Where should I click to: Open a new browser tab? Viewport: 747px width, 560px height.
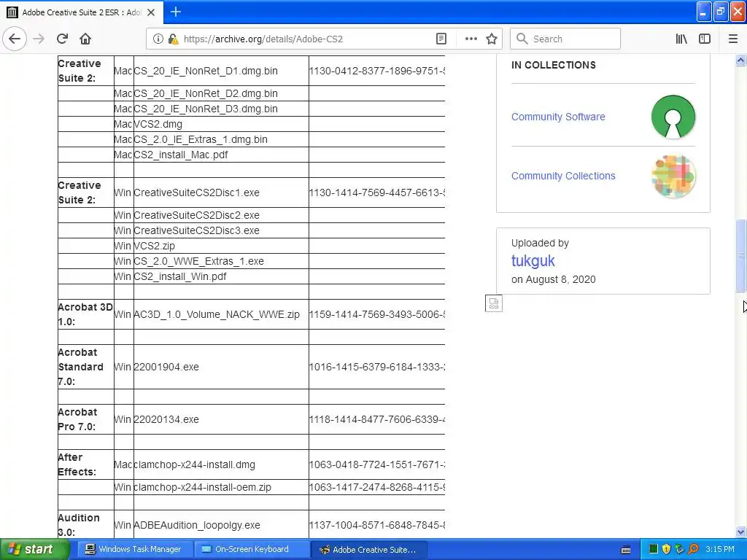pos(176,12)
